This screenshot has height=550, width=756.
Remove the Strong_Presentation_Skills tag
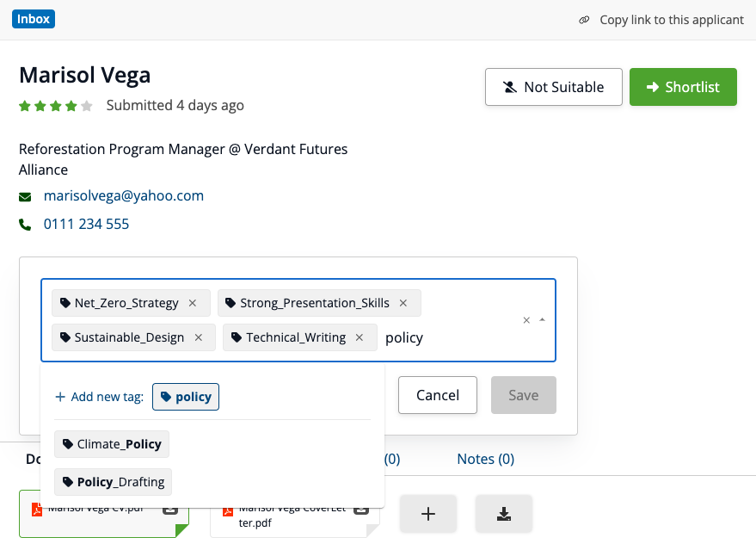pyautogui.click(x=403, y=303)
